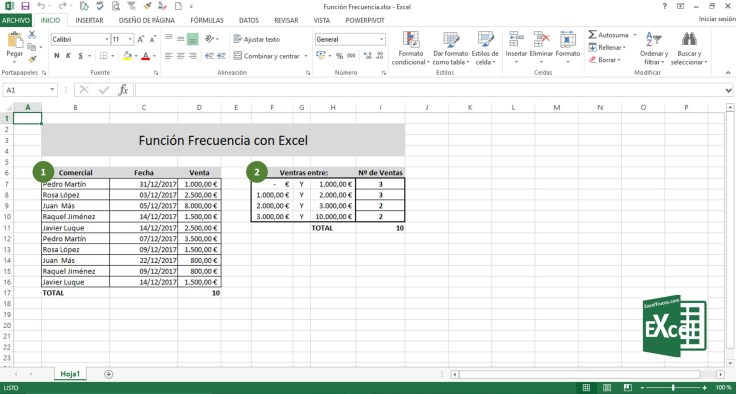Image resolution: width=736 pixels, height=394 pixels.
Task: Increase indent in Alineación group
Action: pos(222,56)
